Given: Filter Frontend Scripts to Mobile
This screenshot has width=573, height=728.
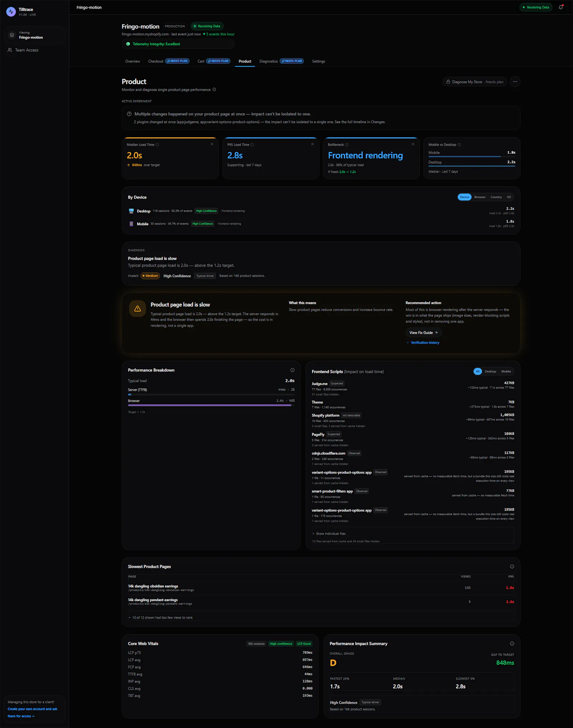Looking at the screenshot, I should click(x=506, y=372).
